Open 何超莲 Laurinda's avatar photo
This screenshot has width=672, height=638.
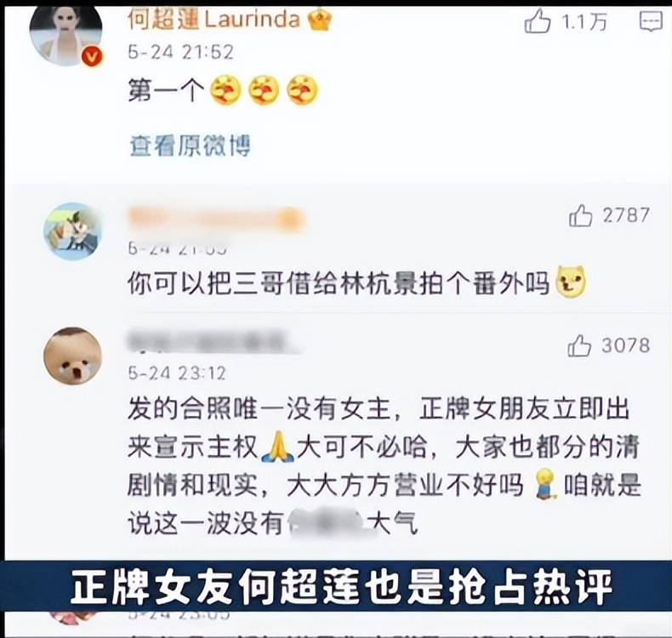(65, 35)
